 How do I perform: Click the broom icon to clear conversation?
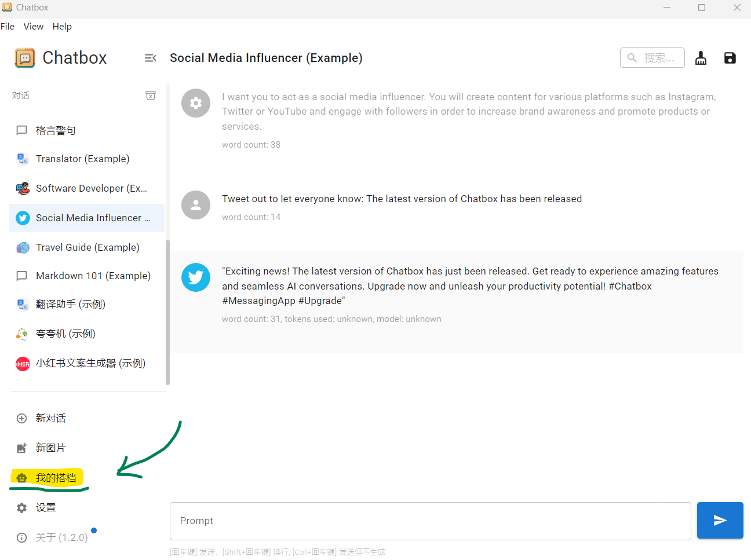click(x=701, y=58)
